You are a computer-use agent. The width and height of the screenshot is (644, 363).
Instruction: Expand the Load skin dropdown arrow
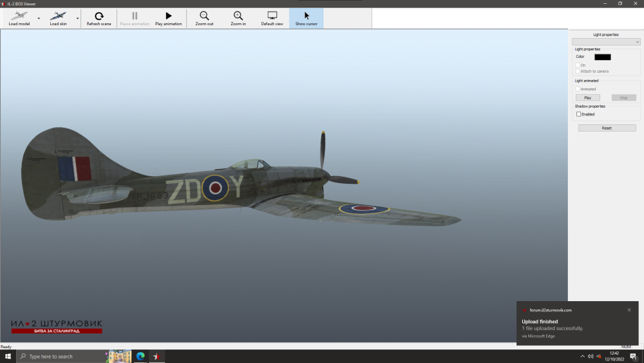click(x=78, y=19)
